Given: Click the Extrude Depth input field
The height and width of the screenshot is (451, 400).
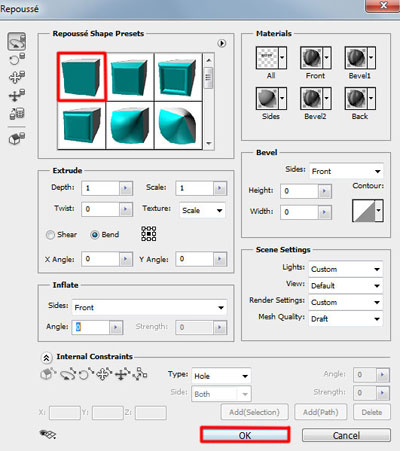Looking at the screenshot, I should [x=100, y=188].
